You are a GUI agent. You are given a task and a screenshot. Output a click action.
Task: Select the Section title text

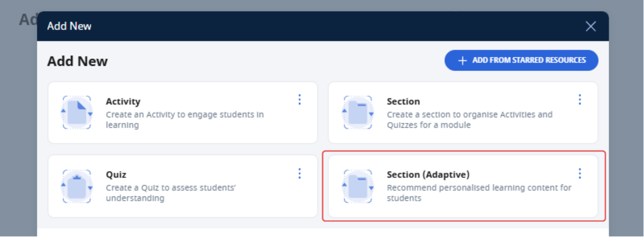pos(403,101)
